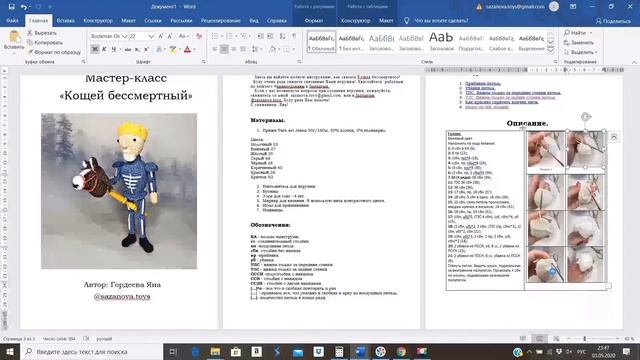Toggle Bold (Ж) formatting
The width and height of the screenshot is (640, 360).
(x=95, y=49)
